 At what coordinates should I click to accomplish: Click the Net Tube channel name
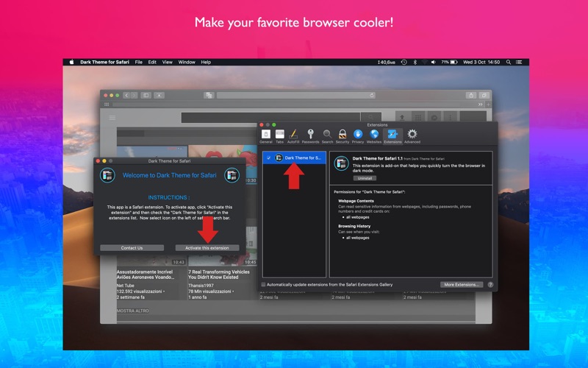point(125,286)
